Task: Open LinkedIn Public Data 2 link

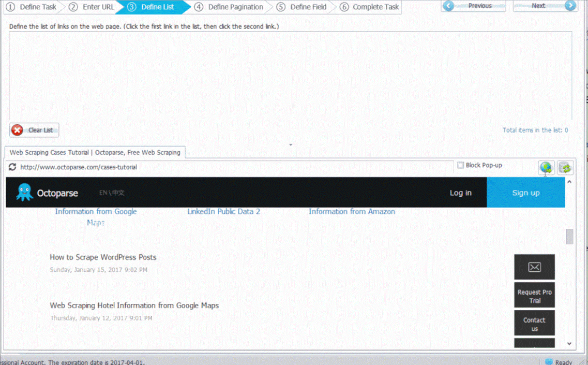Action: coord(223,211)
